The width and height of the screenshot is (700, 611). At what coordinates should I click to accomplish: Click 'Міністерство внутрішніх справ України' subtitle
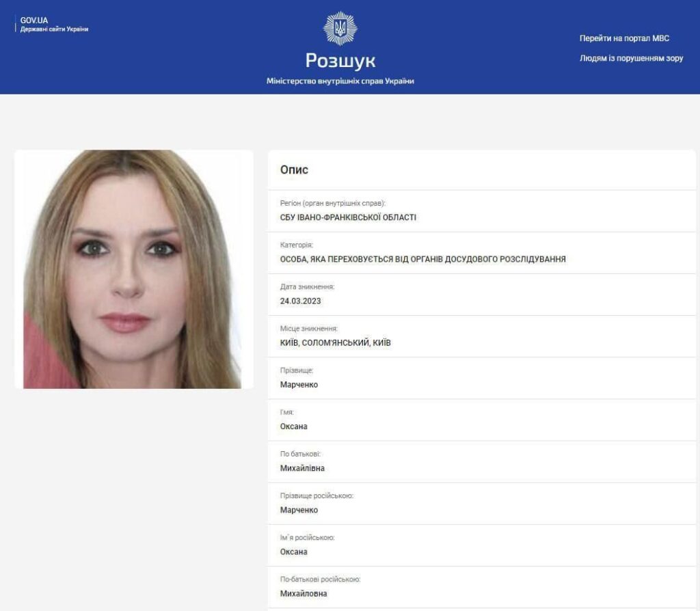click(340, 81)
